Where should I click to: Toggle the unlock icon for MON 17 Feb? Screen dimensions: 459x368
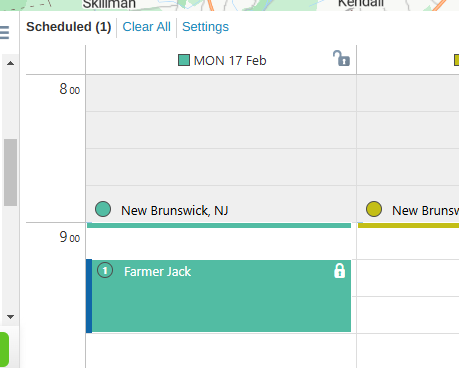click(x=342, y=59)
